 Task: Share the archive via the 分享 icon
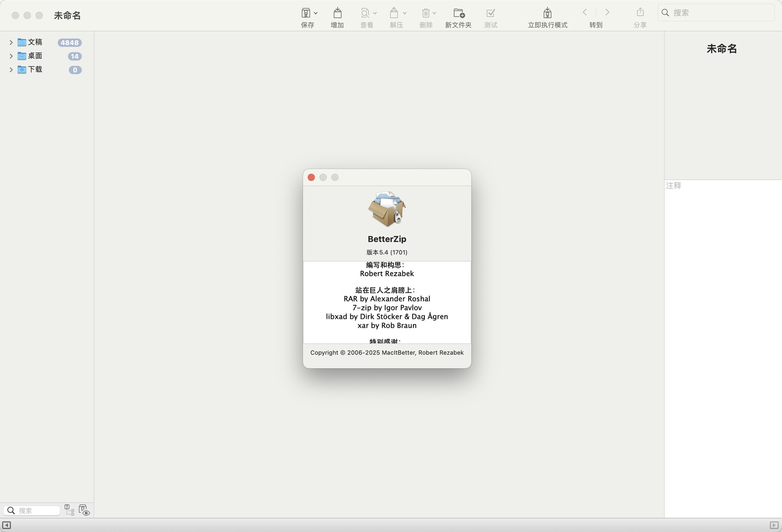(x=640, y=13)
